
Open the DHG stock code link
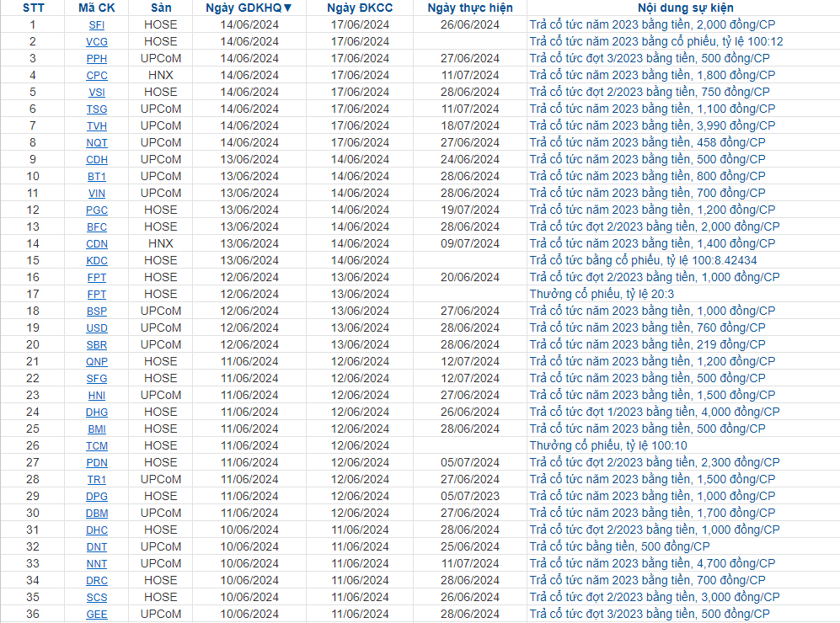click(x=96, y=413)
